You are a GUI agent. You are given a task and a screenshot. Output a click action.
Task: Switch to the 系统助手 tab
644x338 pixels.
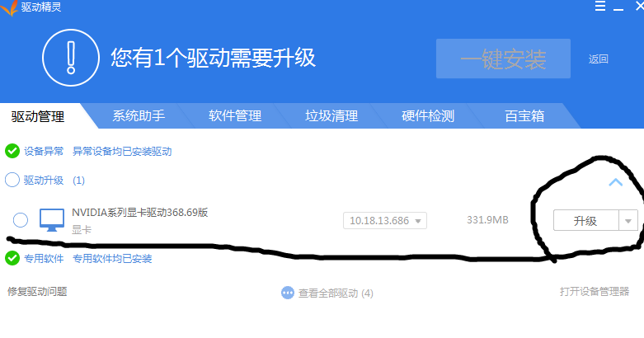click(x=139, y=115)
